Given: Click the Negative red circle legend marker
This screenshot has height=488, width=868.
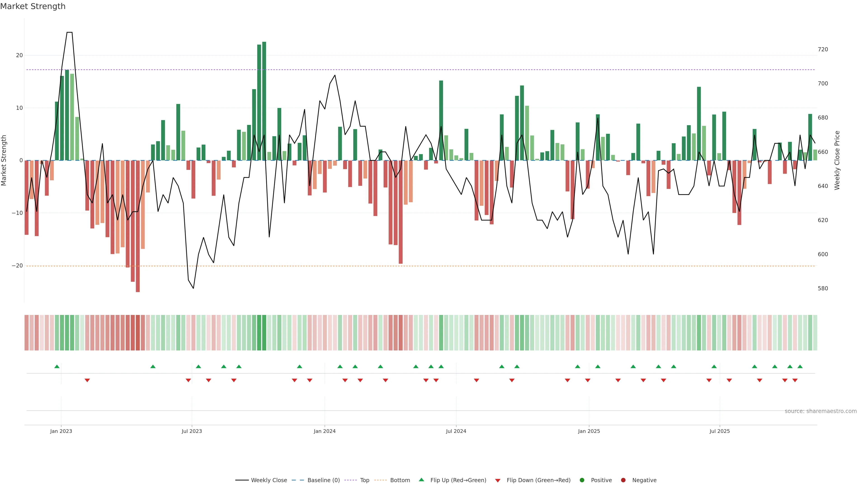Looking at the screenshot, I should point(623,480).
